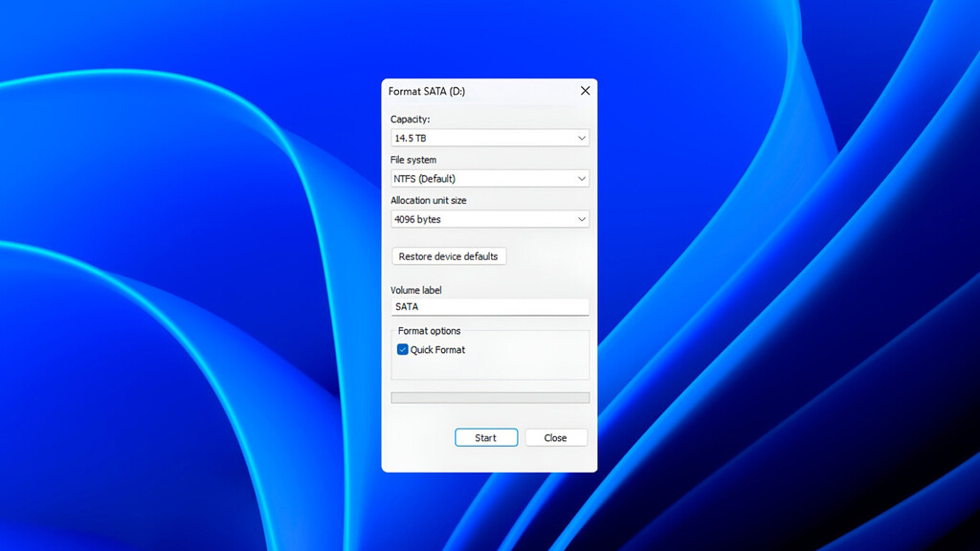
Task: Click the Volume label caption text
Action: [416, 290]
